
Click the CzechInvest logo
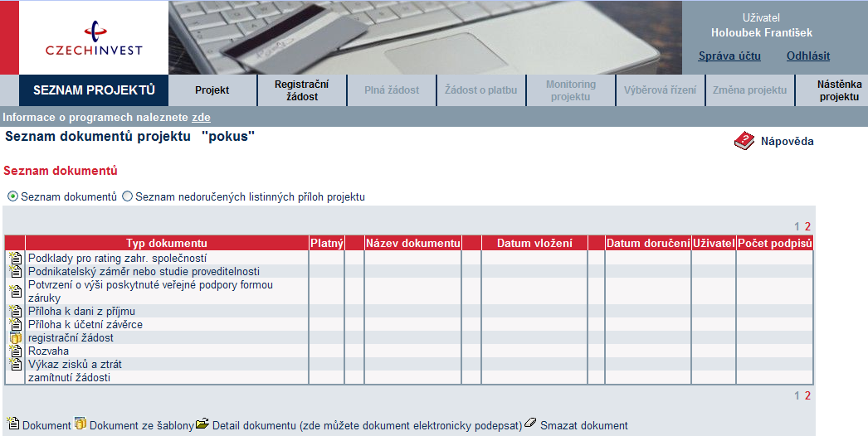coord(94,37)
